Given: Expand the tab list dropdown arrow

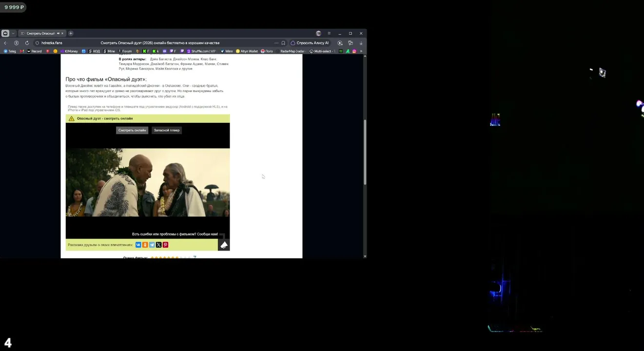Looking at the screenshot, I should click(x=13, y=33).
